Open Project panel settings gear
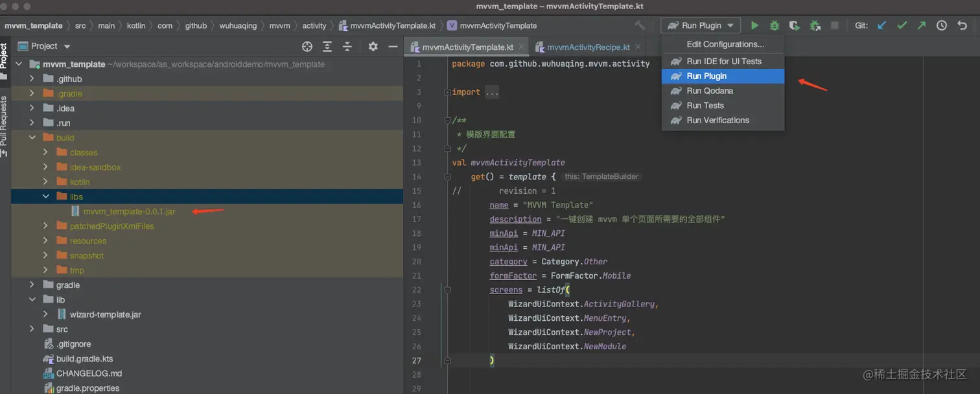The width and height of the screenshot is (980, 394). pyautogui.click(x=373, y=46)
